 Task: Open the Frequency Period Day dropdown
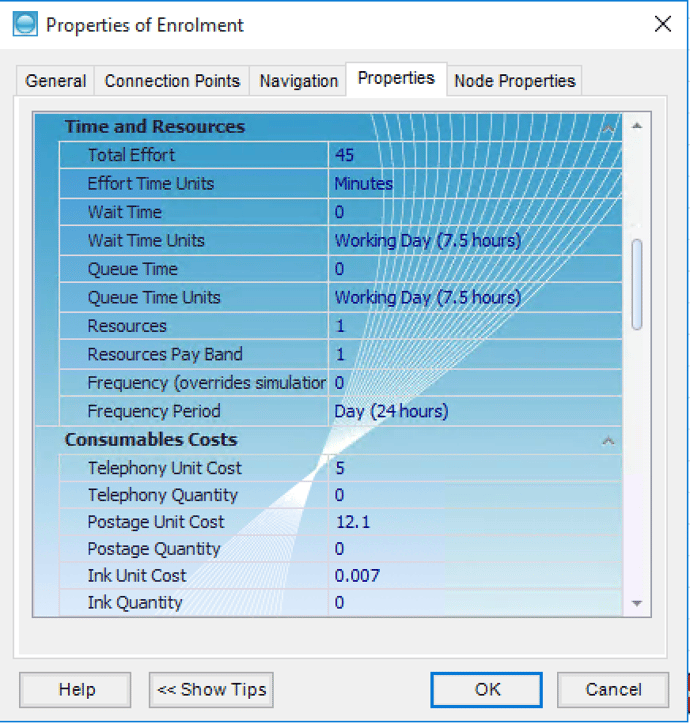(475, 411)
